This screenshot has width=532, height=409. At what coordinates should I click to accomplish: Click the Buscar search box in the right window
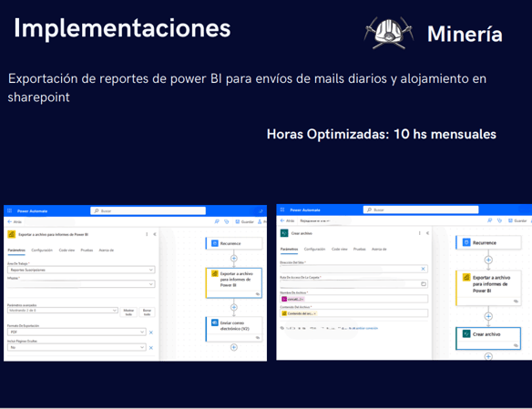point(421,210)
